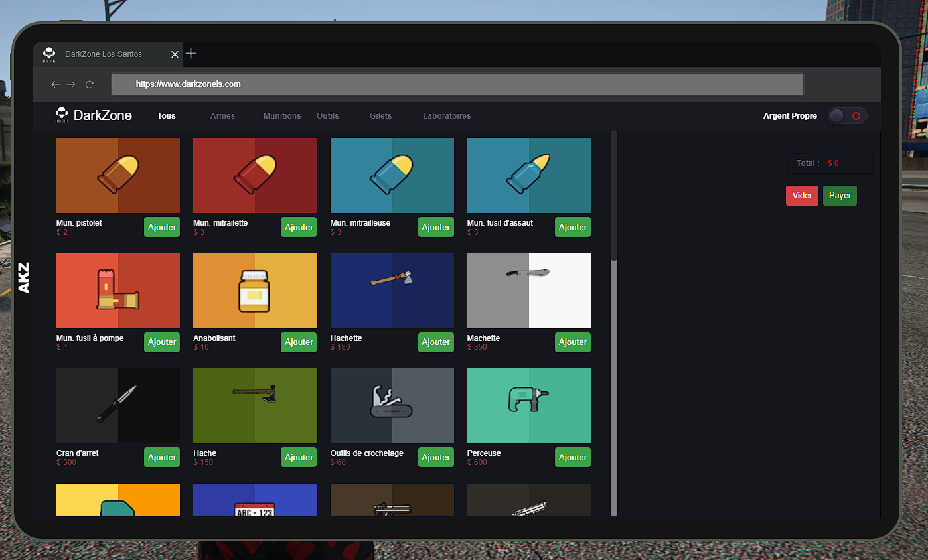Open the Armes category tab
928x560 pixels.
(222, 116)
